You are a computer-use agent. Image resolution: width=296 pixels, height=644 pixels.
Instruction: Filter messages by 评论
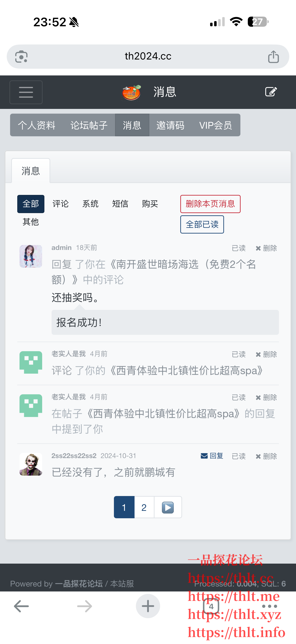pos(61,204)
